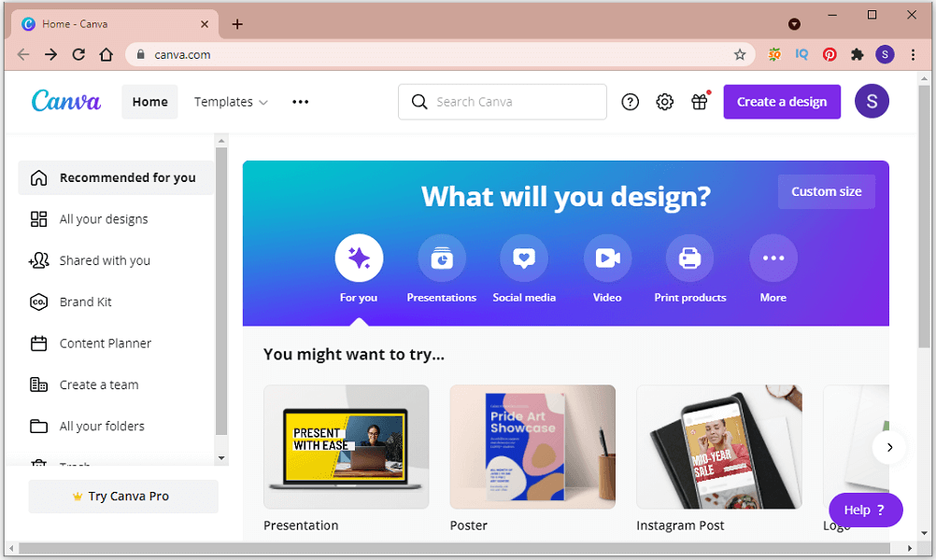
Task: Click the browser back arrow
Action: pos(23,55)
